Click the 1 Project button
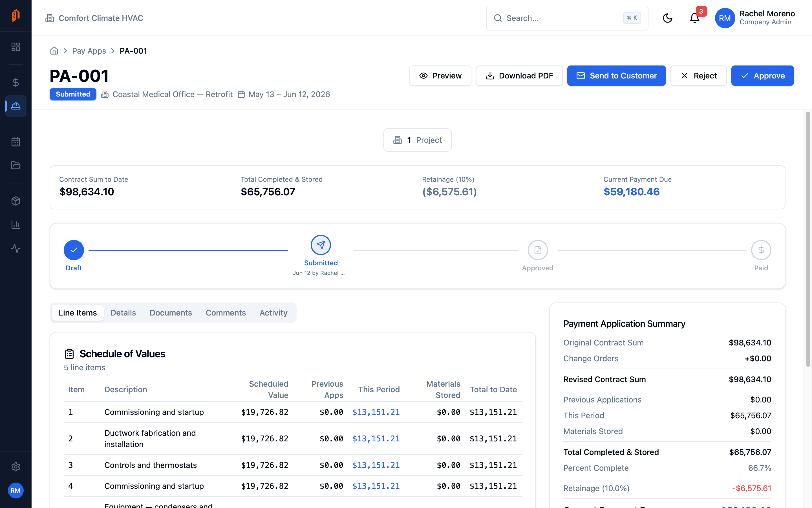812x508 pixels. click(x=417, y=140)
